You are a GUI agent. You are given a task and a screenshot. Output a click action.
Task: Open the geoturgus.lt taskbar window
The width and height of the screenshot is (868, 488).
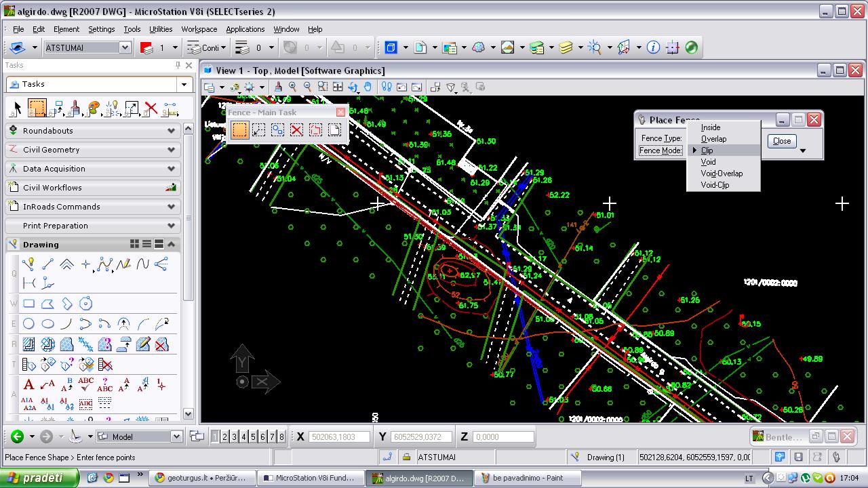click(x=203, y=478)
